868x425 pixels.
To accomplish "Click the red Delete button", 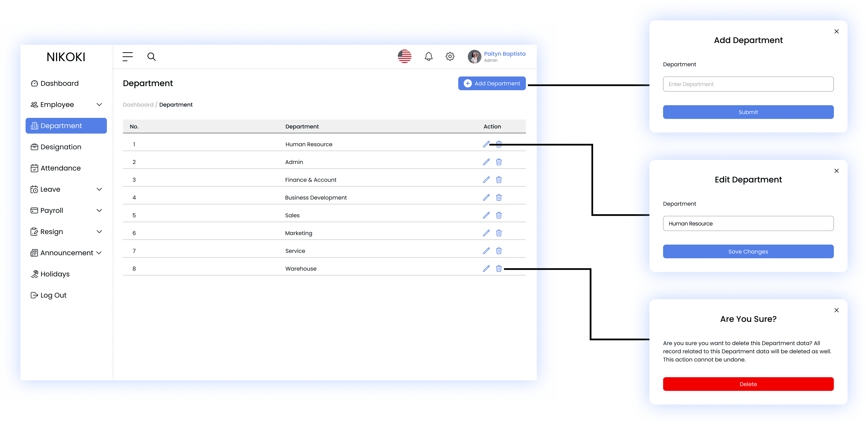I will [748, 384].
